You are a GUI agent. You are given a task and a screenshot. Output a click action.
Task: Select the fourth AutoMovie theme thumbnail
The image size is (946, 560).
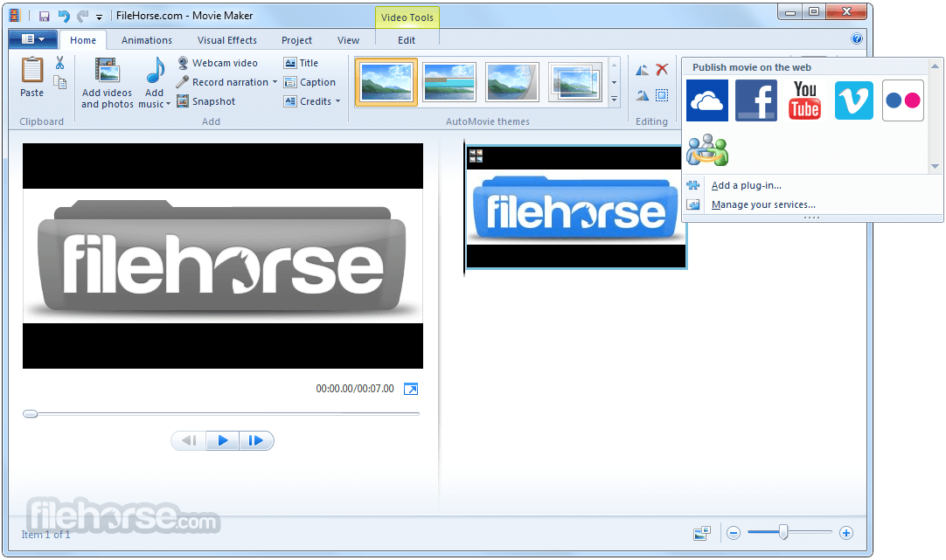coord(575,82)
